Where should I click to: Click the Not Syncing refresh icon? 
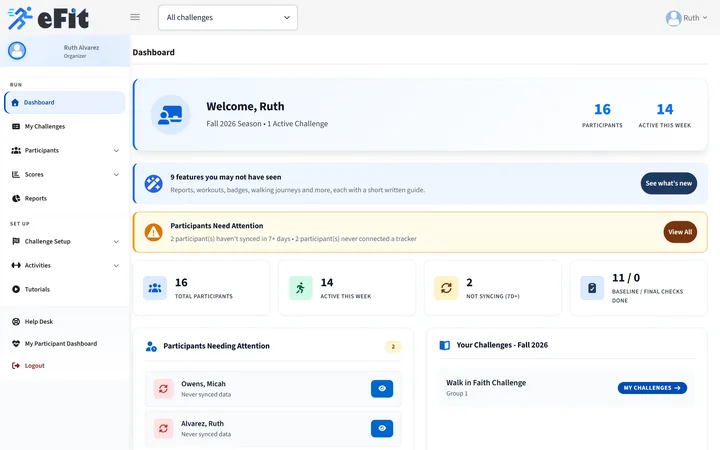(446, 288)
